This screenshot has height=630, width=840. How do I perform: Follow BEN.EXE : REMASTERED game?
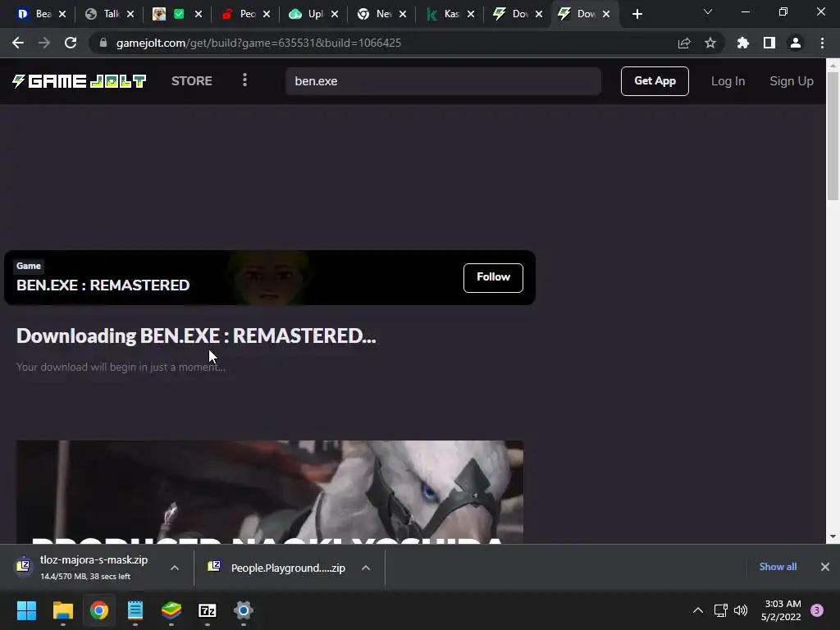point(493,277)
